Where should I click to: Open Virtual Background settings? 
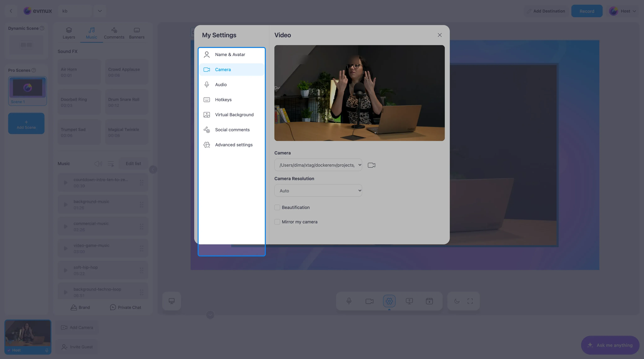pos(231,114)
